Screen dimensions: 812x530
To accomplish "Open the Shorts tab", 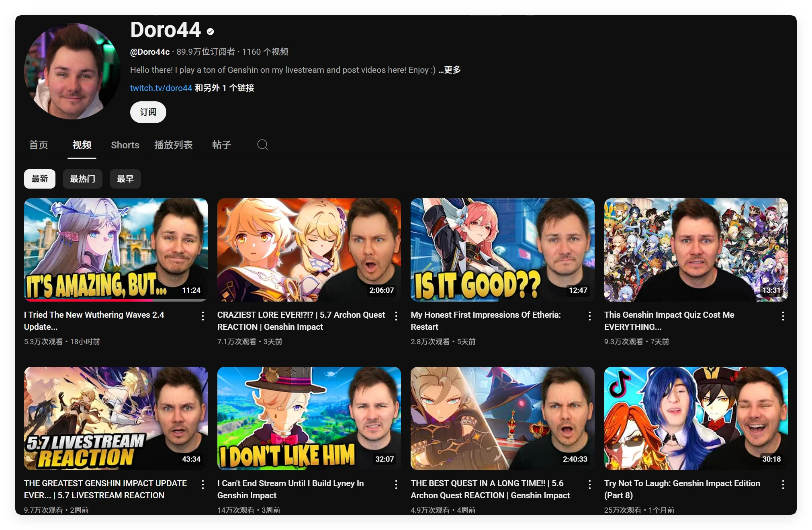I will point(125,145).
